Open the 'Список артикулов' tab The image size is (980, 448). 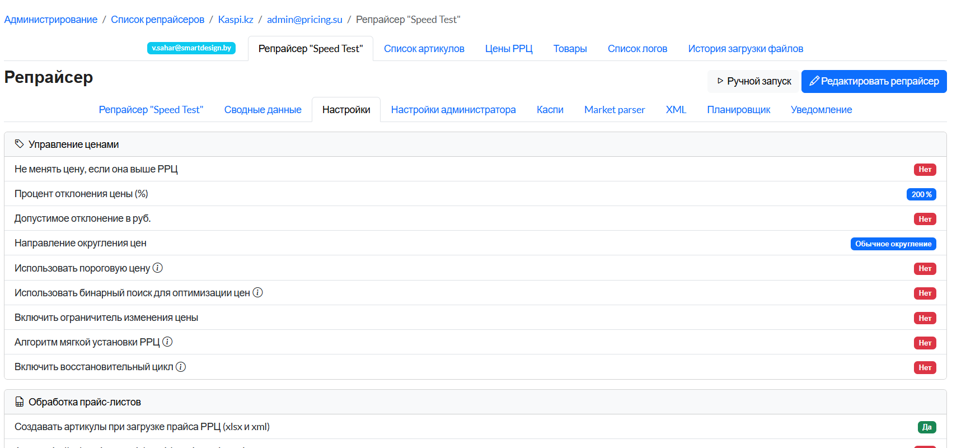point(424,49)
